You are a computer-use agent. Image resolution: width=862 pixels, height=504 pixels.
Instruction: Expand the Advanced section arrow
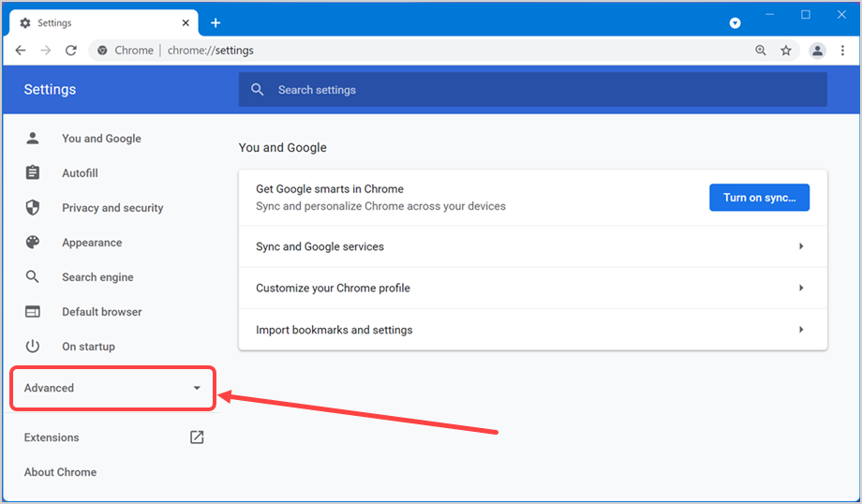[x=197, y=388]
